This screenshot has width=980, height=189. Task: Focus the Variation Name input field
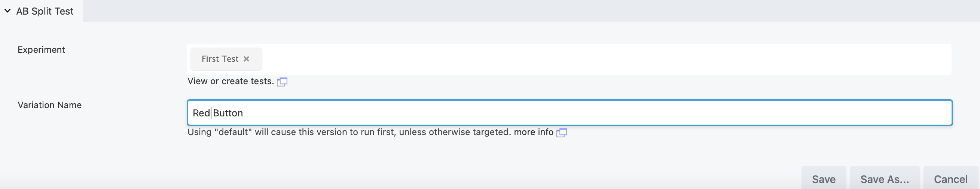pos(571,113)
